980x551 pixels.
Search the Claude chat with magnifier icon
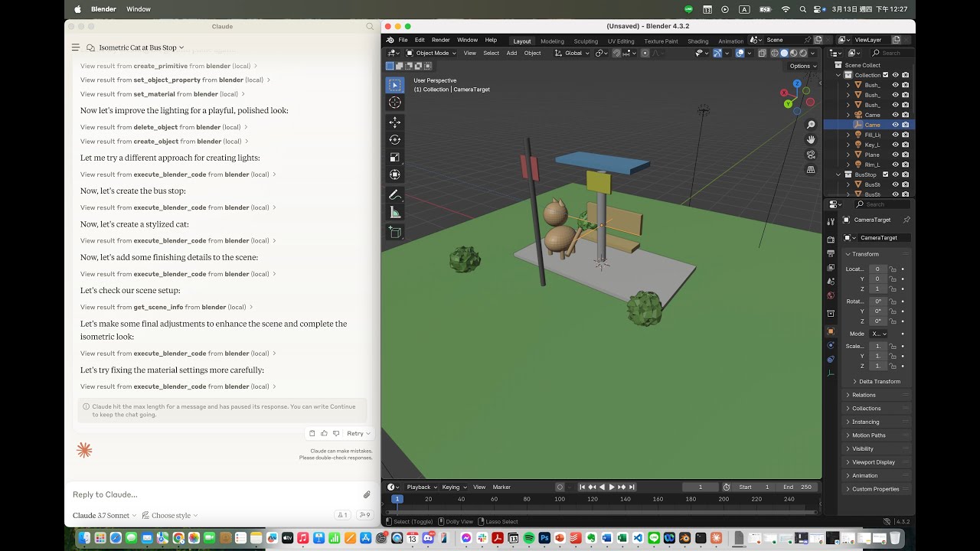(370, 27)
